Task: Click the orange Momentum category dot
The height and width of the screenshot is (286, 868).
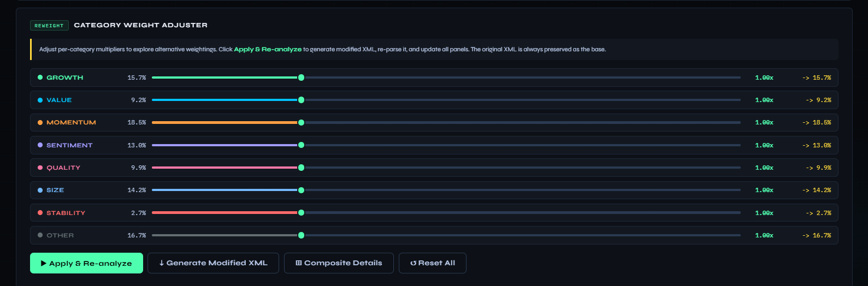Action: pyautogui.click(x=40, y=123)
